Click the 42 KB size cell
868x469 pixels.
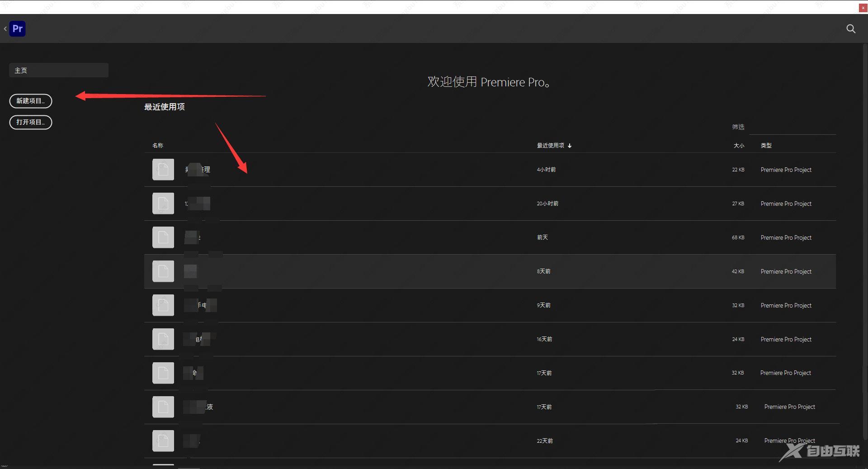(738, 271)
